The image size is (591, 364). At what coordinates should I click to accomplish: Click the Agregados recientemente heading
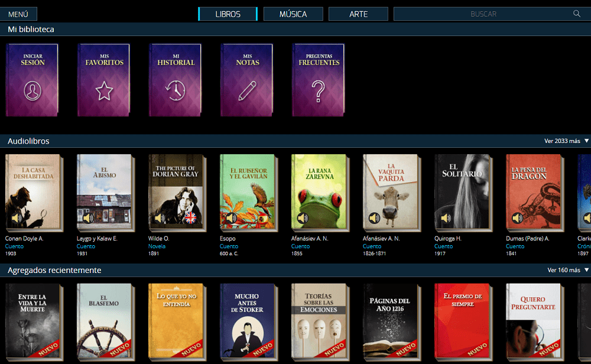click(x=54, y=270)
